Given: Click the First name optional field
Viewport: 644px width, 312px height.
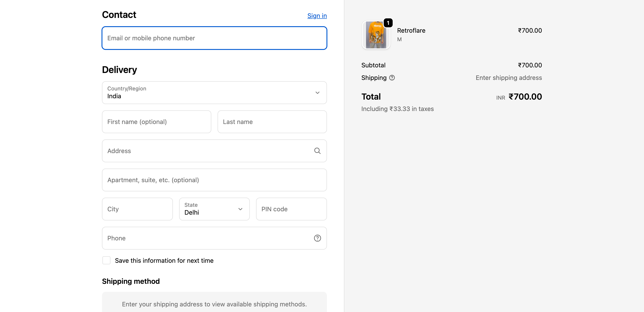Looking at the screenshot, I should [x=157, y=122].
